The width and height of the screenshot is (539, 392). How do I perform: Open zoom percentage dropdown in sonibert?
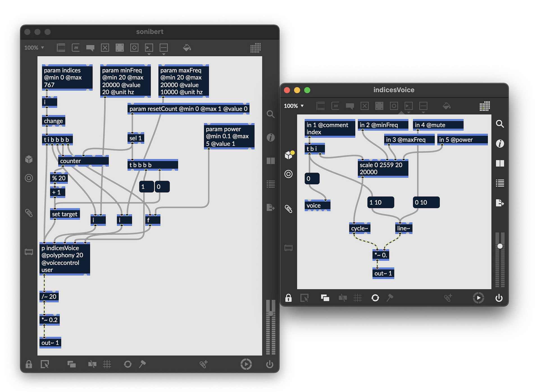(34, 48)
